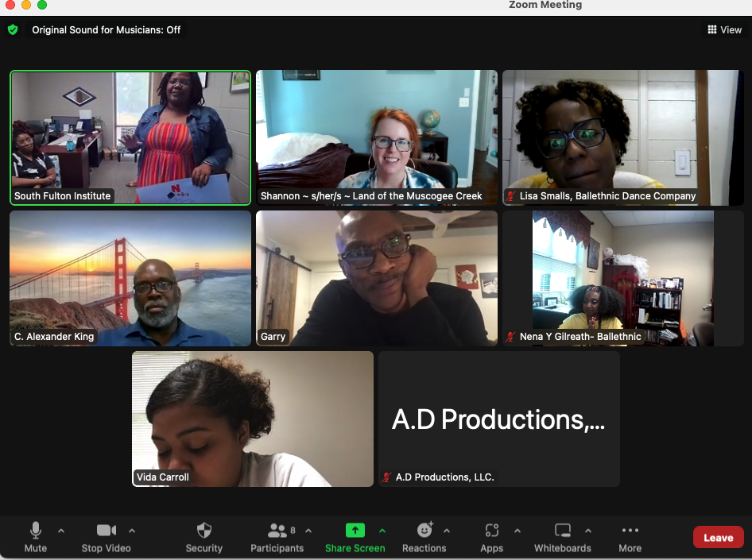Click the Stop Video camera icon
Viewport: 752px width, 560px height.
tap(106, 531)
